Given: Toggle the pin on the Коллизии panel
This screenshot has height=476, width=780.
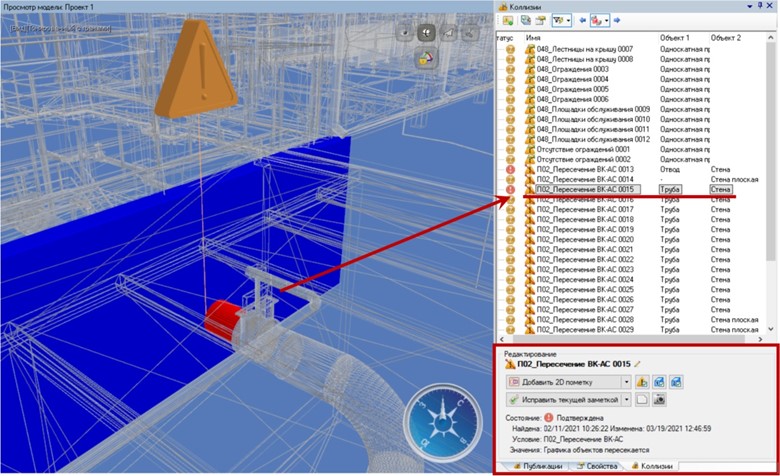Looking at the screenshot, I should (x=759, y=5).
